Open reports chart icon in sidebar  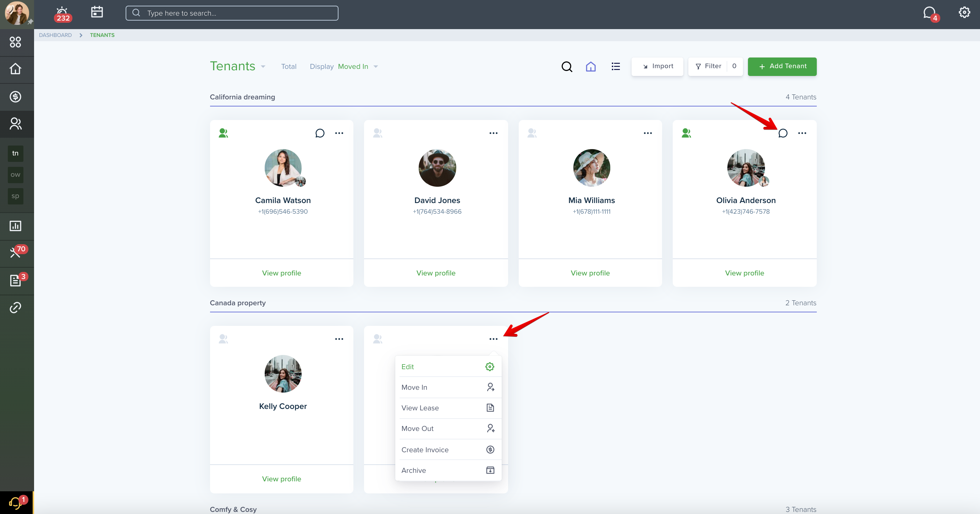(x=15, y=226)
